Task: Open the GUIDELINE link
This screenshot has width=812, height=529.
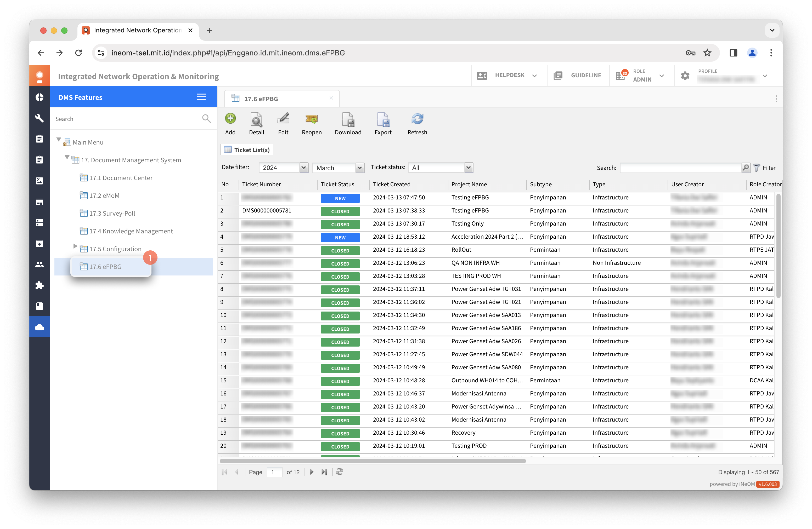Action: [x=578, y=75]
